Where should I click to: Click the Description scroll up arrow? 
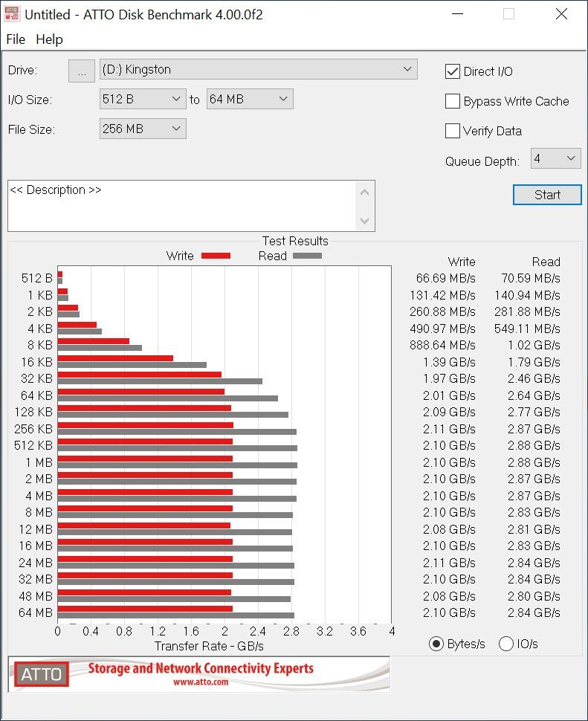point(364,193)
